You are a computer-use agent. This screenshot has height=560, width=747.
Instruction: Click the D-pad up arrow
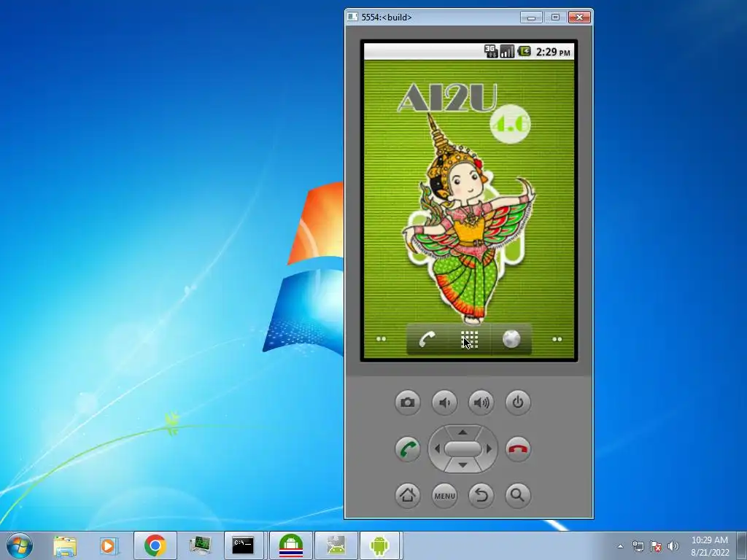[462, 432]
